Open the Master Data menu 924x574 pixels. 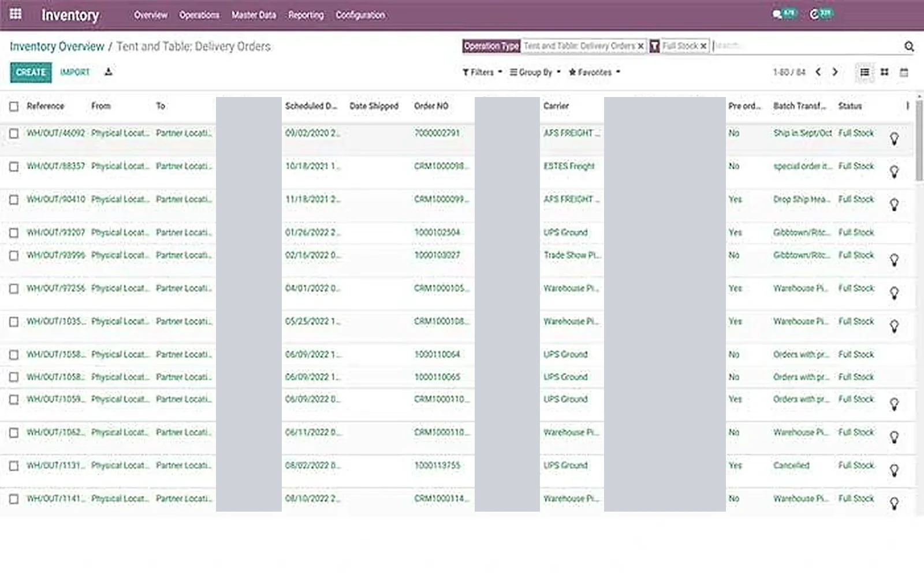point(254,15)
